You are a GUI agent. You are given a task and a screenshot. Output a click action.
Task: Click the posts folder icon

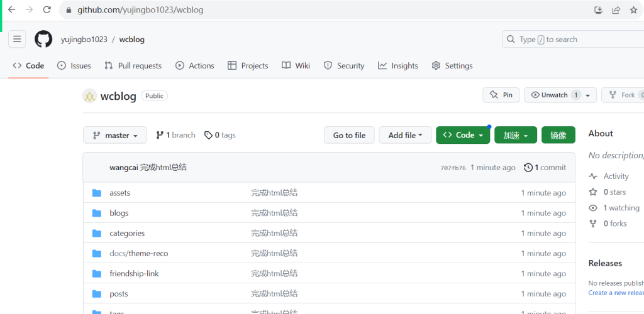pyautogui.click(x=97, y=293)
